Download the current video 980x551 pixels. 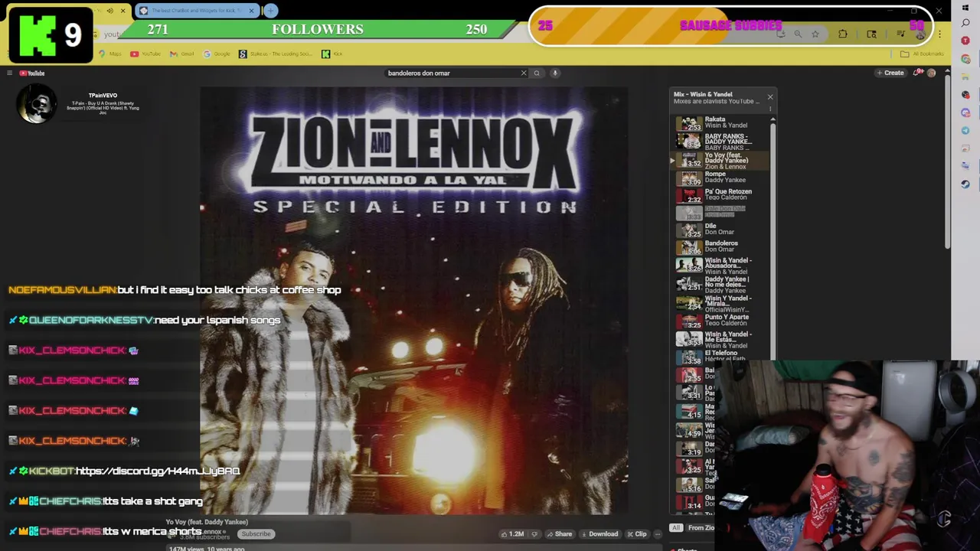pos(599,534)
